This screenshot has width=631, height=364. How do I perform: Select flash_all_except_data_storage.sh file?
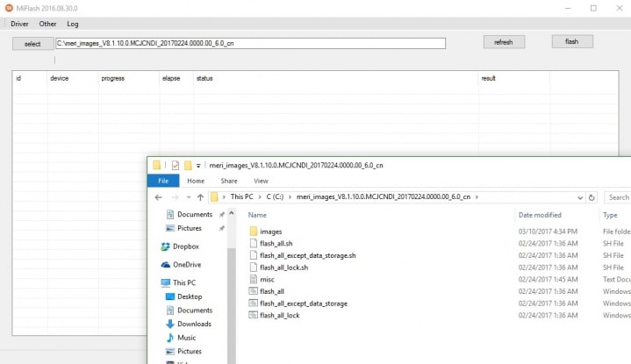coord(307,255)
